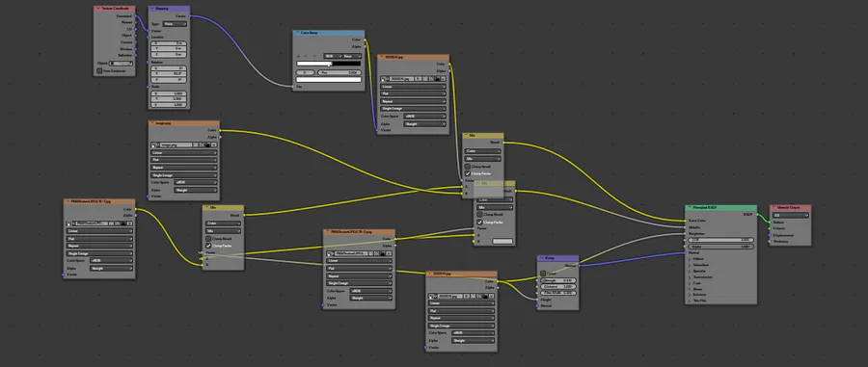The height and width of the screenshot is (367, 868).
Task: Unlink image X icon in image.jpg node
Action: pyautogui.click(x=214, y=144)
